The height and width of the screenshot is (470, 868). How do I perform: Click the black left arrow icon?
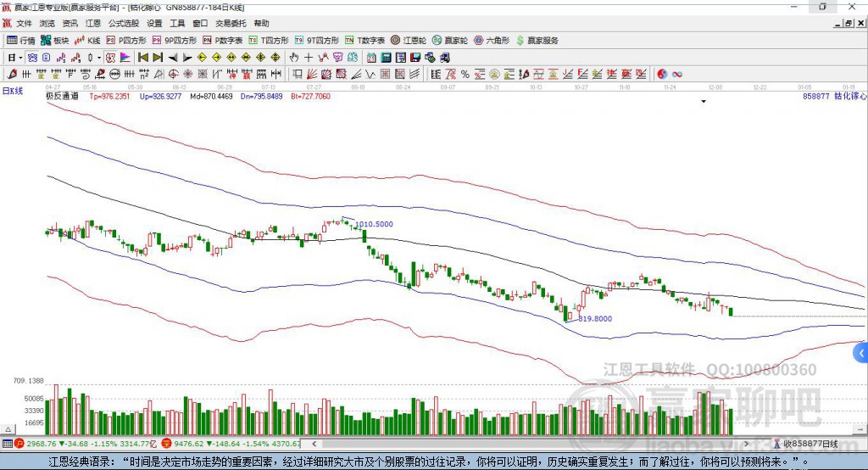tap(173, 58)
